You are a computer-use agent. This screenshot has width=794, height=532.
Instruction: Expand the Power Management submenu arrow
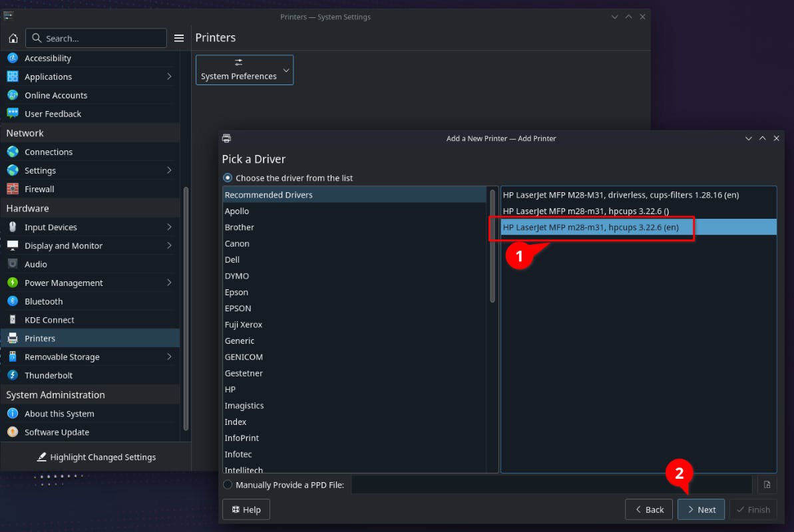(169, 283)
